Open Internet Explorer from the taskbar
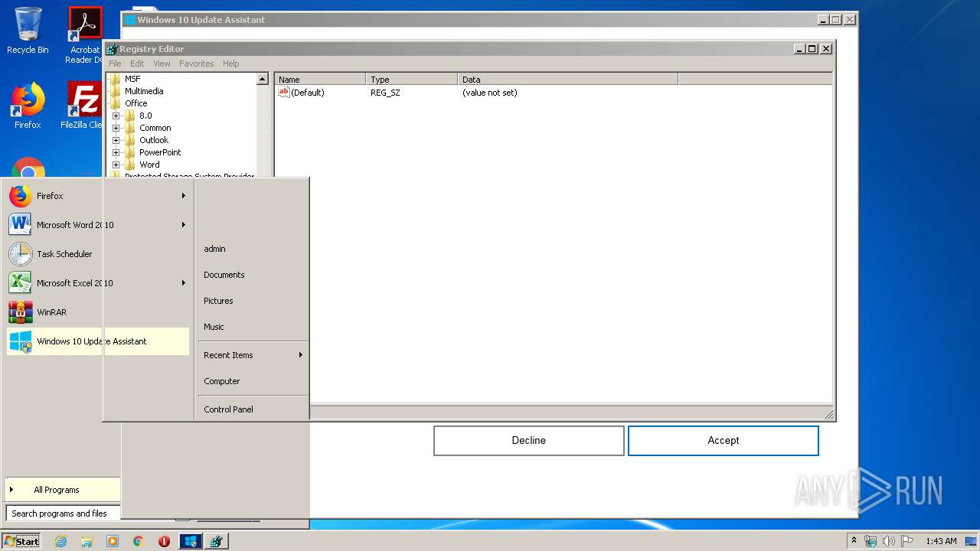The width and height of the screenshot is (980, 551). (x=61, y=541)
